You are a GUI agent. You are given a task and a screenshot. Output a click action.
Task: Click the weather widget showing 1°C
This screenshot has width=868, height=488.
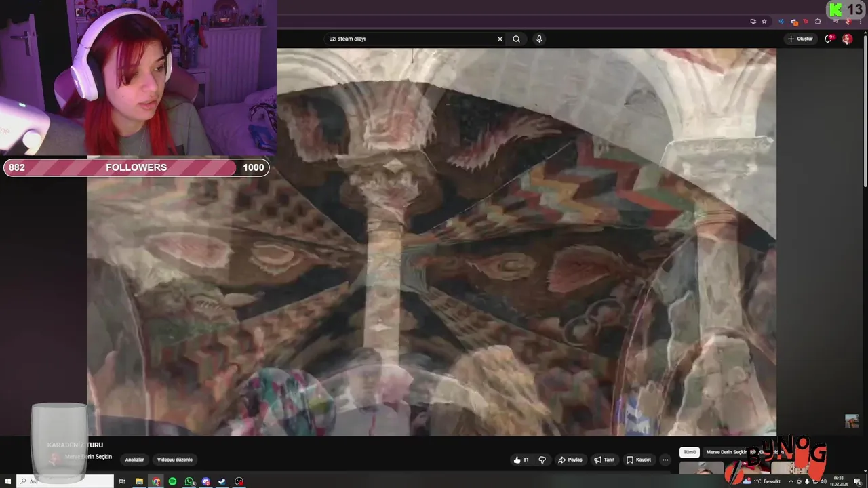(762, 481)
